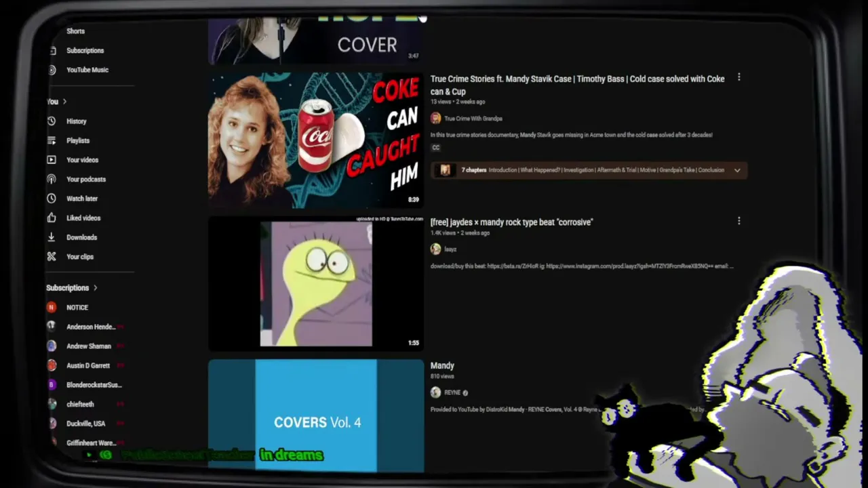Visit the laayz channel name link

[x=450, y=249]
